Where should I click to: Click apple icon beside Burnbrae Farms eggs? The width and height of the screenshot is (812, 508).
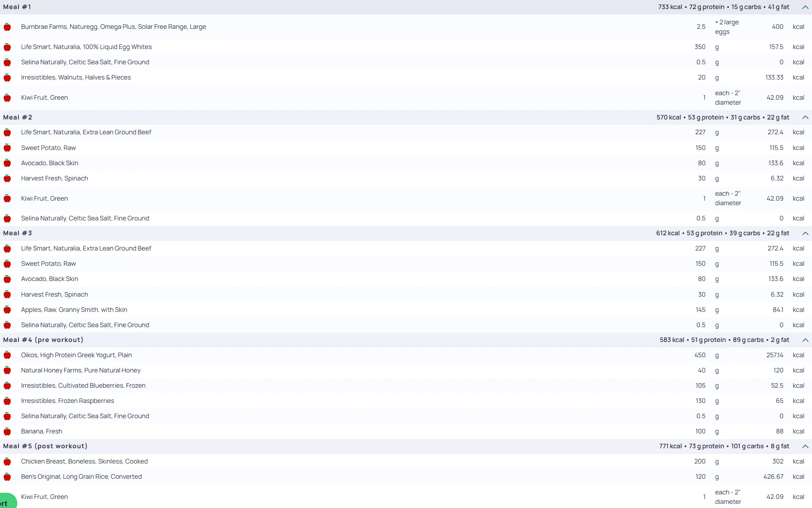tap(7, 27)
